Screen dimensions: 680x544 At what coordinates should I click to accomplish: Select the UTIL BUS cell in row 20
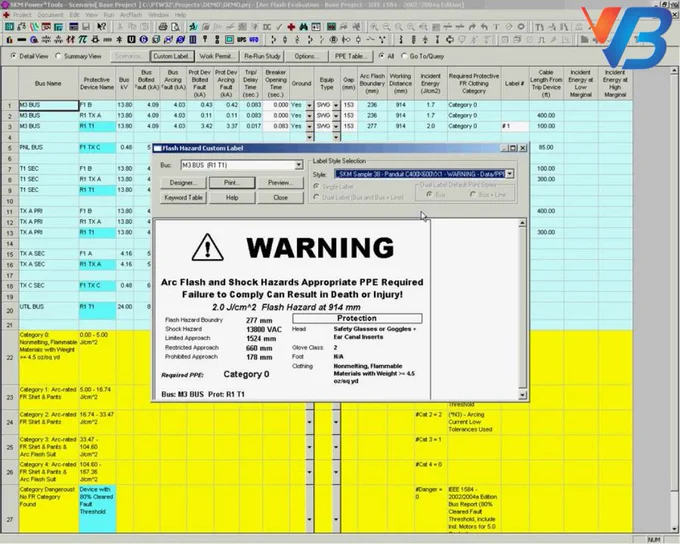(48, 310)
